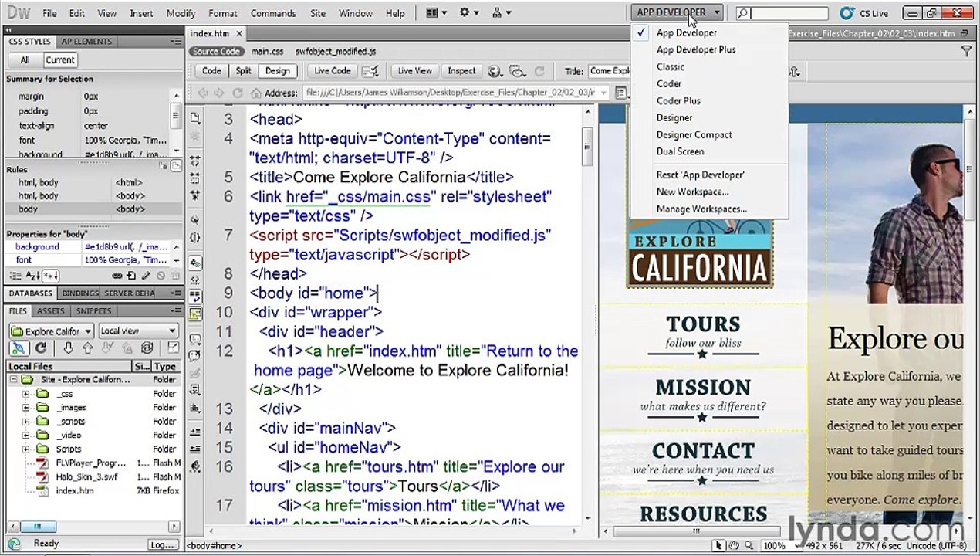Open the Layout icon menu in application bar

click(x=437, y=12)
